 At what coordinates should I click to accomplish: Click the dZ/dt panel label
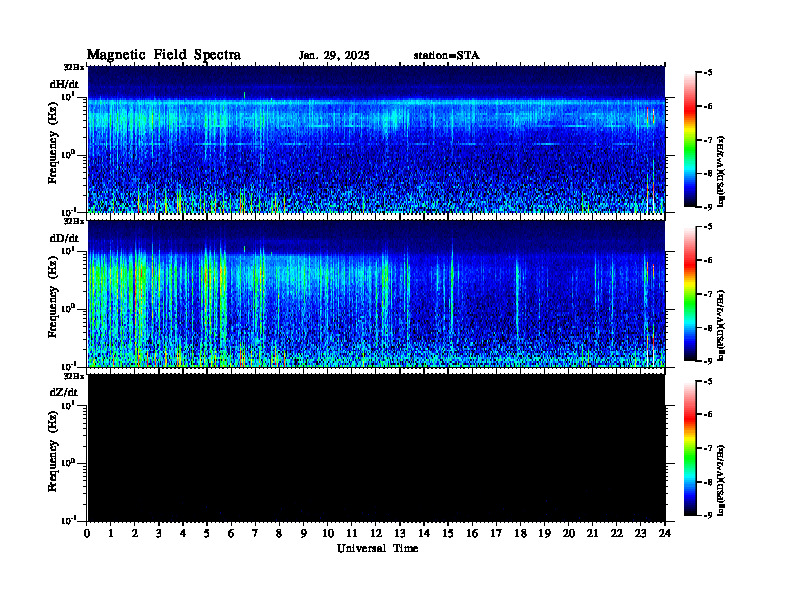[x=64, y=392]
